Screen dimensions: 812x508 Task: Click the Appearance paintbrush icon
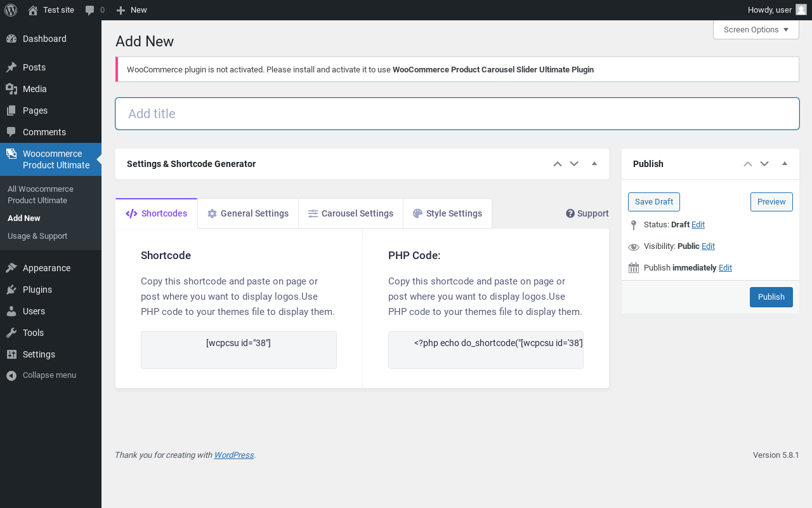coord(11,268)
